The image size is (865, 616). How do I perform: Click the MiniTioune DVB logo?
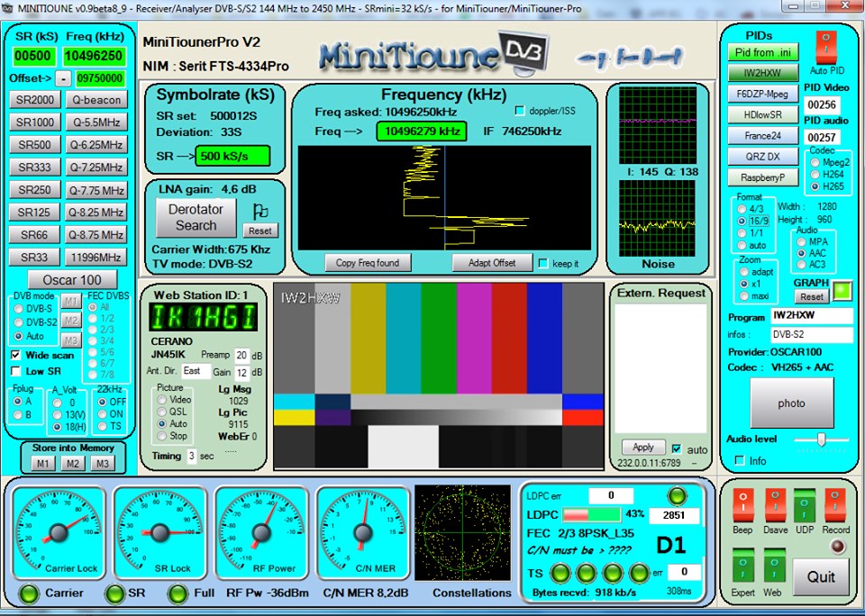pos(434,54)
